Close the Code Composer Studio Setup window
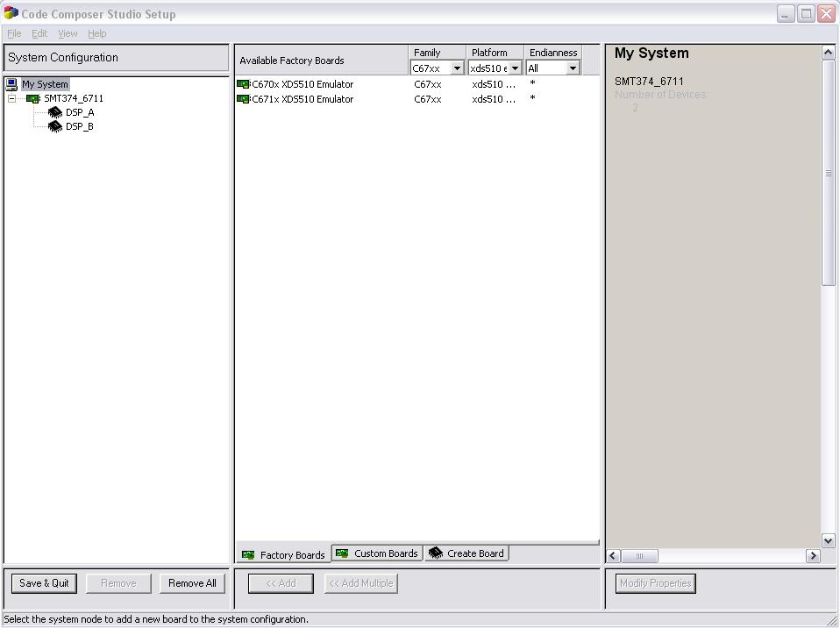840x628 pixels. click(826, 13)
